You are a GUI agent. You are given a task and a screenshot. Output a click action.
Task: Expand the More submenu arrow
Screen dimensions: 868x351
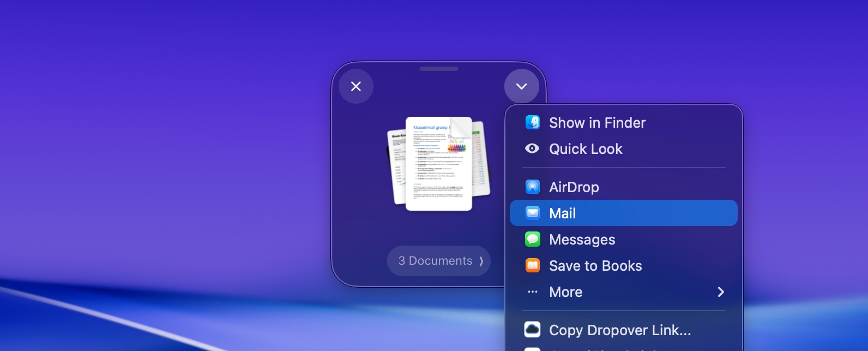point(721,292)
